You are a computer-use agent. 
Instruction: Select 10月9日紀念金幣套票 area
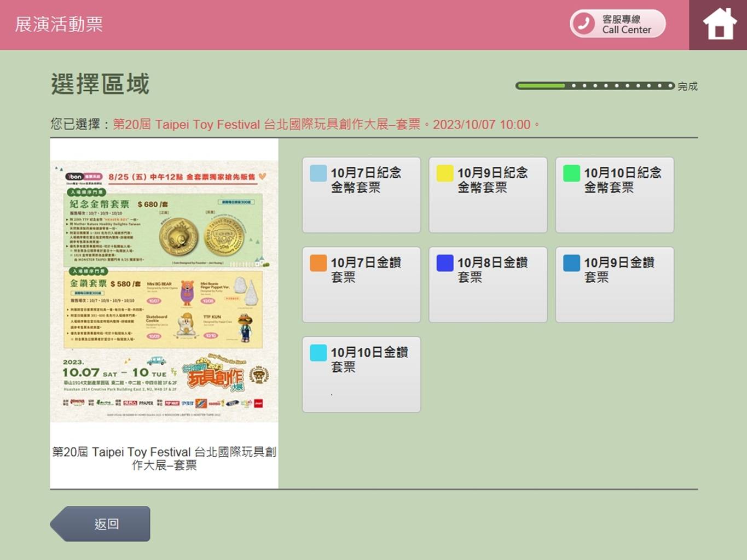click(x=488, y=195)
